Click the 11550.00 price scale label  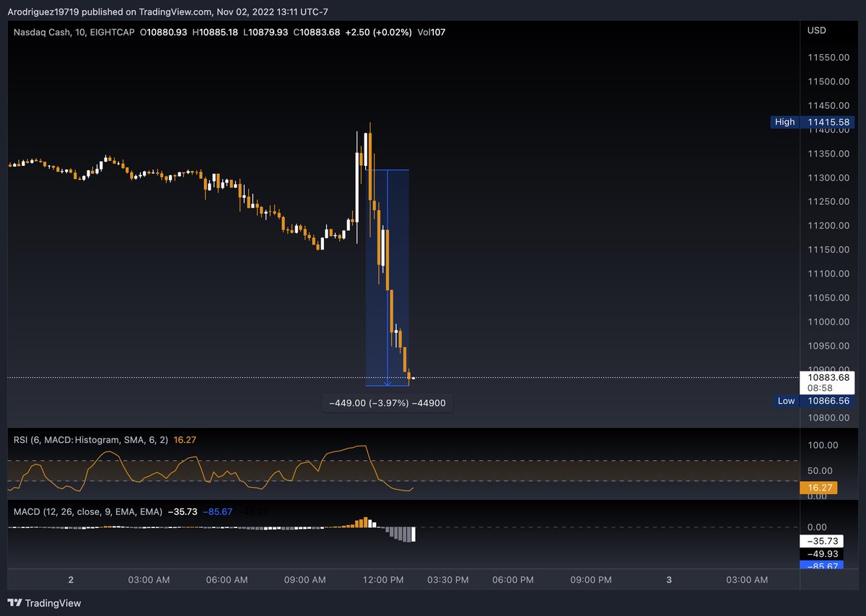(x=828, y=57)
